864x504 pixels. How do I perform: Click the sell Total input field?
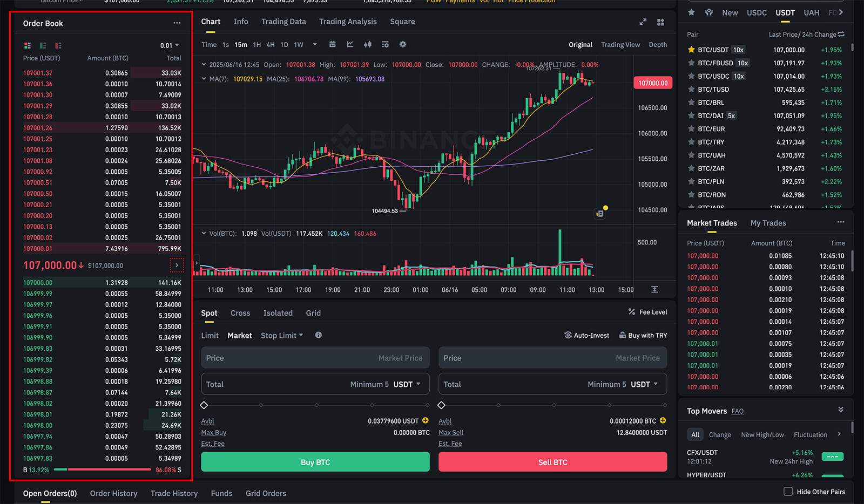point(513,384)
